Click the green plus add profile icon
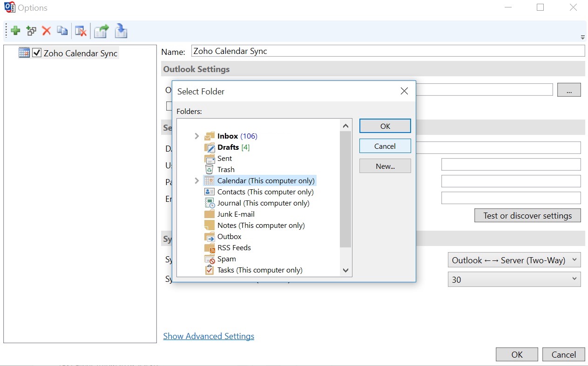The height and width of the screenshot is (366, 588). click(15, 31)
